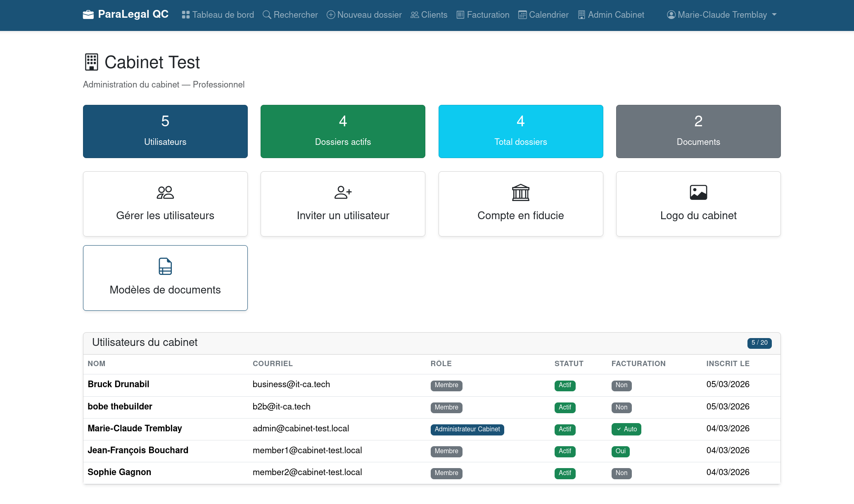The image size is (854, 504).
Task: Click the Cabinet Test building icon
Action: click(91, 62)
